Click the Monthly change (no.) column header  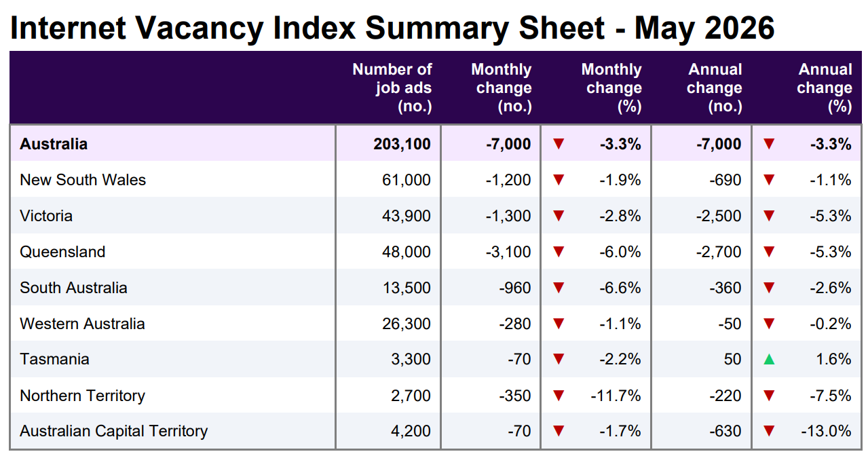pos(502,88)
